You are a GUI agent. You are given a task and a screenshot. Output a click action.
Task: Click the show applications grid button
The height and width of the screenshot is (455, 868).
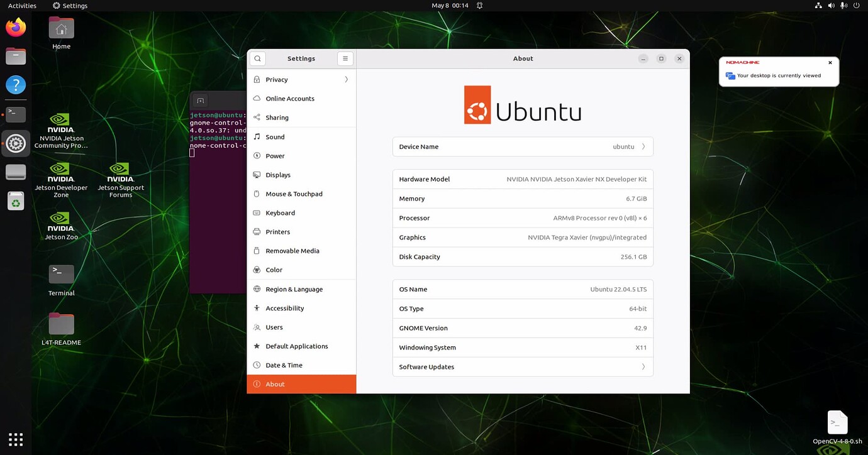click(15, 439)
